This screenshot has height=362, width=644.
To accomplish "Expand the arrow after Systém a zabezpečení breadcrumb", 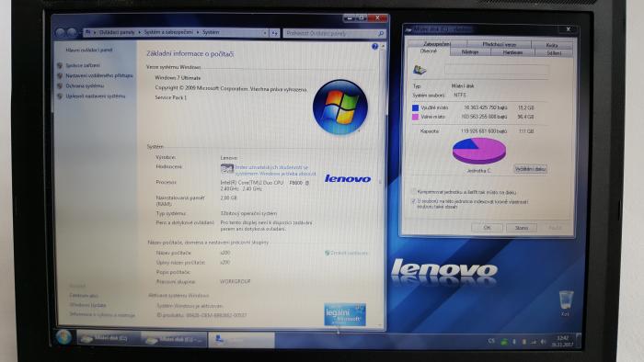I will tap(198, 32).
